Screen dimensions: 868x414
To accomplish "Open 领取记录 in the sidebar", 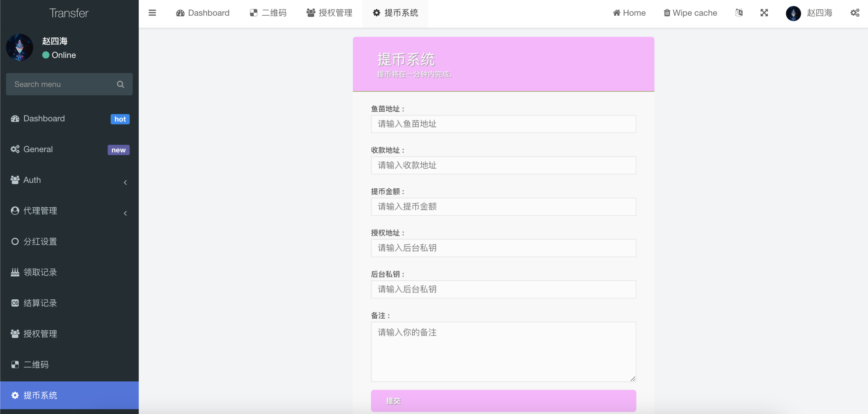I will pyautogui.click(x=40, y=272).
